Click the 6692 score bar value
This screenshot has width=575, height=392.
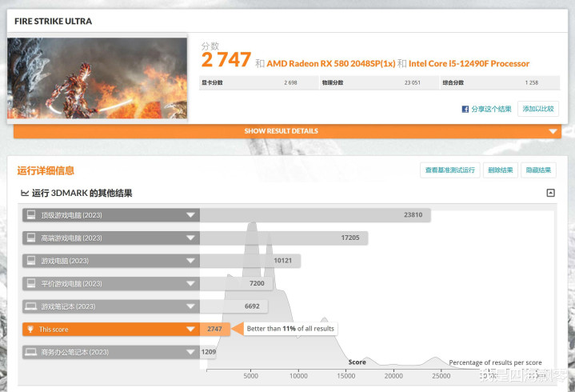(252, 306)
